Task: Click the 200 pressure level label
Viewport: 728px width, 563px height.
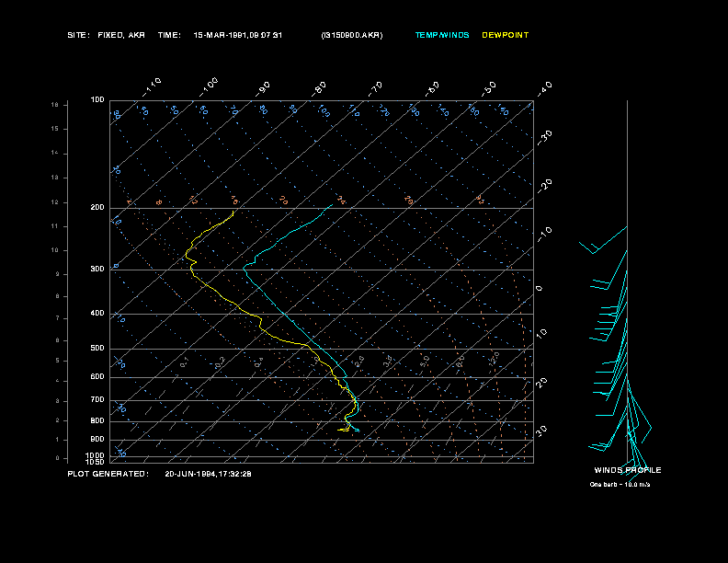Action: click(x=97, y=208)
